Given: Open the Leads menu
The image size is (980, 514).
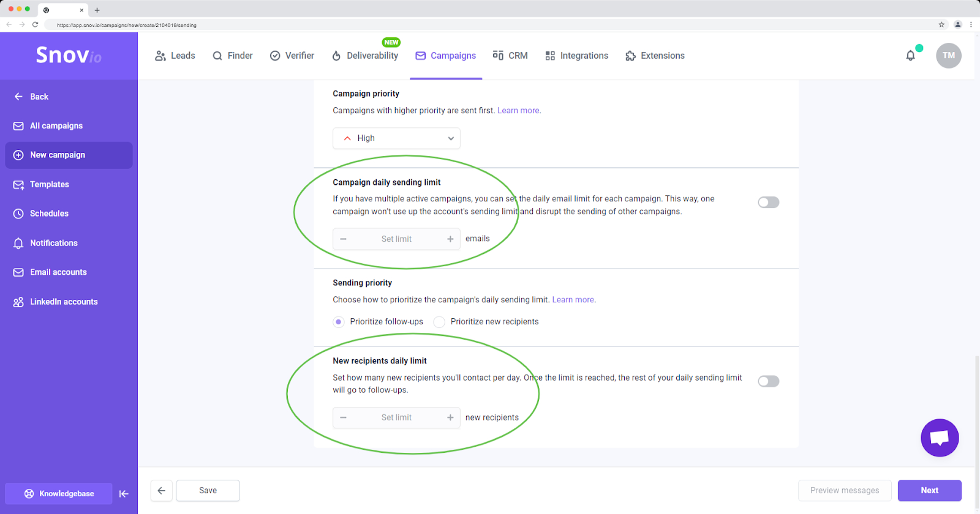Looking at the screenshot, I should [175, 56].
